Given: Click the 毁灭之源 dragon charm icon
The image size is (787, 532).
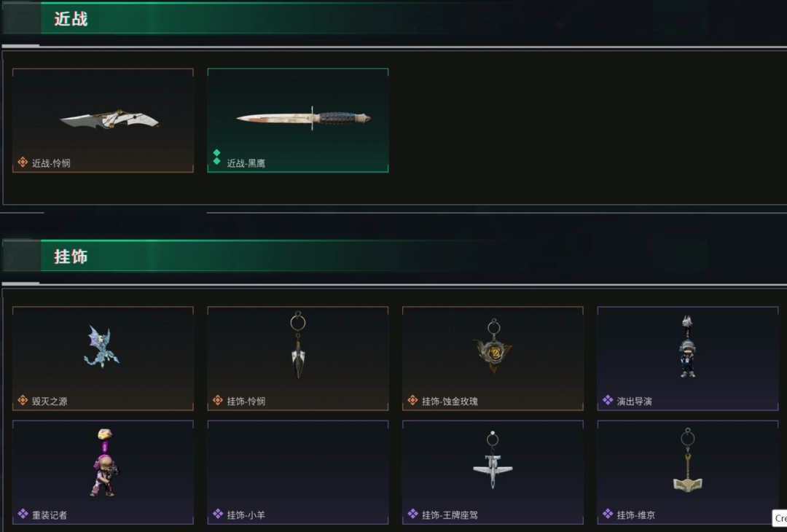Looking at the screenshot, I should click(102, 346).
